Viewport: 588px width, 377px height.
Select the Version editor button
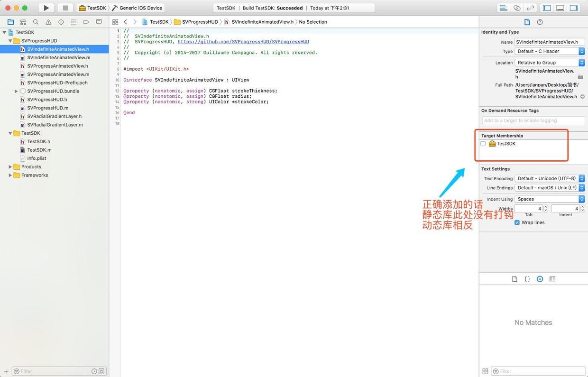click(531, 8)
